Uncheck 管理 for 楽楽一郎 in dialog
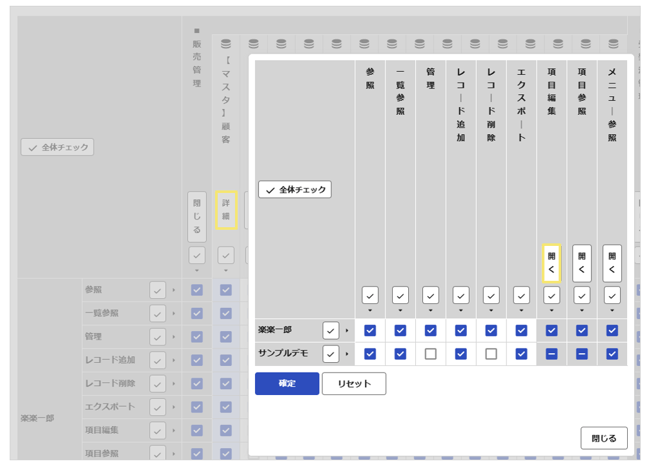651x468 pixels. tap(431, 331)
